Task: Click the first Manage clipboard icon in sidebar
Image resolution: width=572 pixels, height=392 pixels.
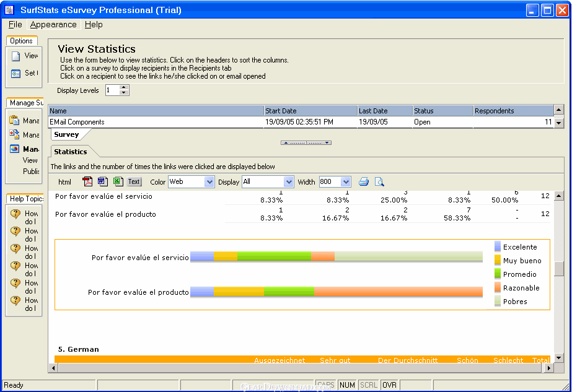Action: [x=15, y=121]
